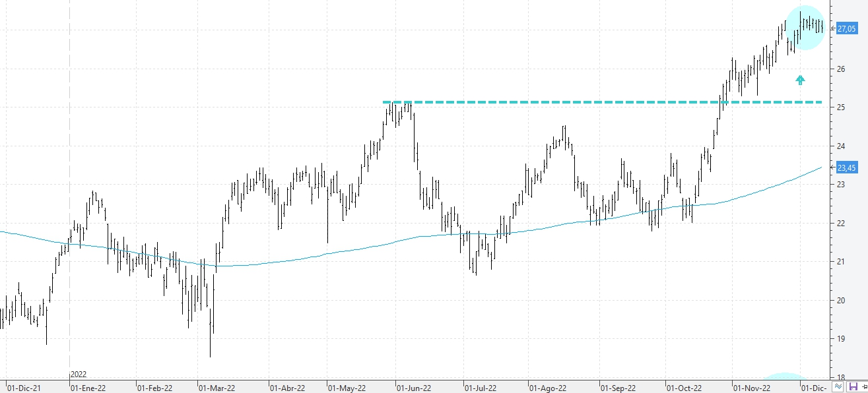
Task: Click the 20 price axis label
Action: pos(842,301)
